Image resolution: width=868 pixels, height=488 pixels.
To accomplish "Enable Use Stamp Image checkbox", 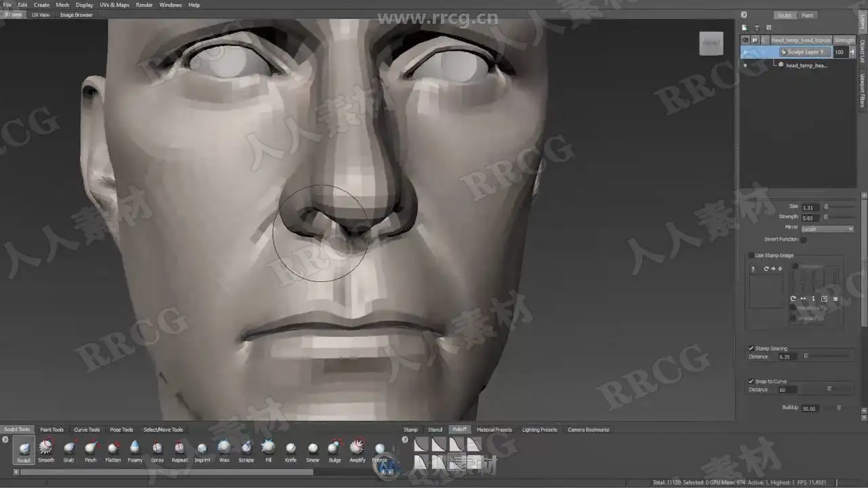I will click(x=751, y=256).
